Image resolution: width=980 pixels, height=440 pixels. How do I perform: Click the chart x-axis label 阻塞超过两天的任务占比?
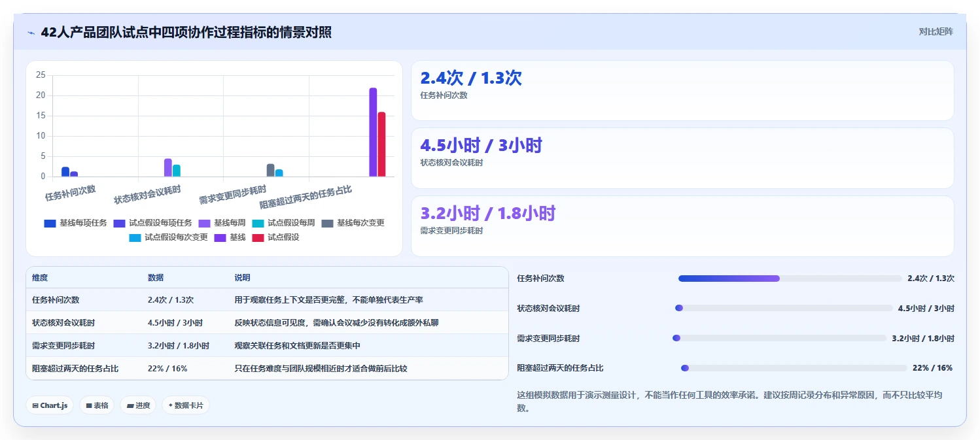click(x=306, y=197)
